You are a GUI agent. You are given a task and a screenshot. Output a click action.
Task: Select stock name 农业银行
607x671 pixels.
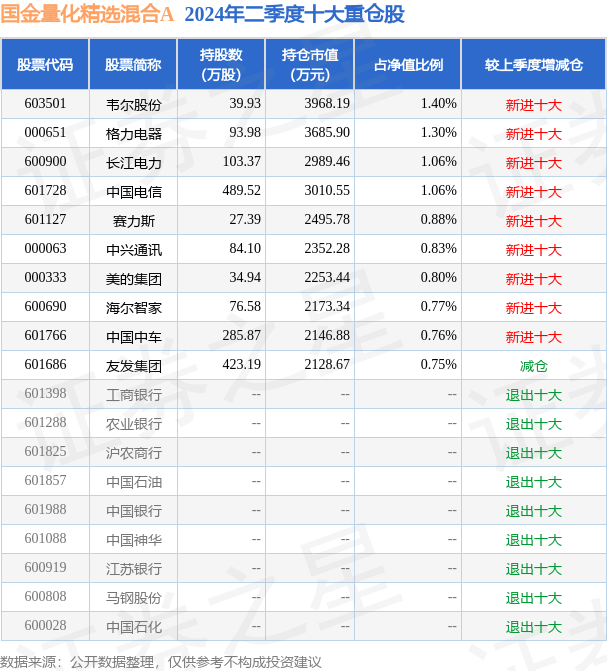click(x=134, y=424)
